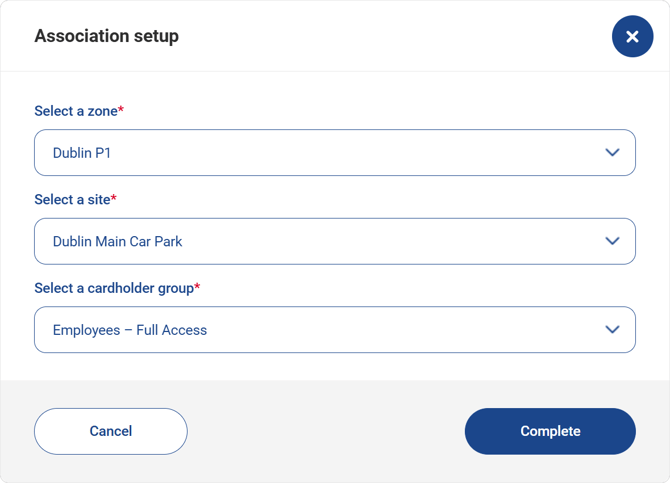Click the chevron arrow in zone dropdown
Image resolution: width=670 pixels, height=483 pixels.
click(x=612, y=153)
